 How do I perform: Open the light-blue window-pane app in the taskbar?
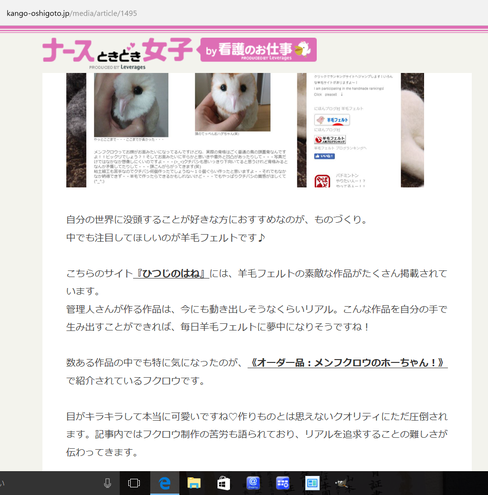(312, 483)
